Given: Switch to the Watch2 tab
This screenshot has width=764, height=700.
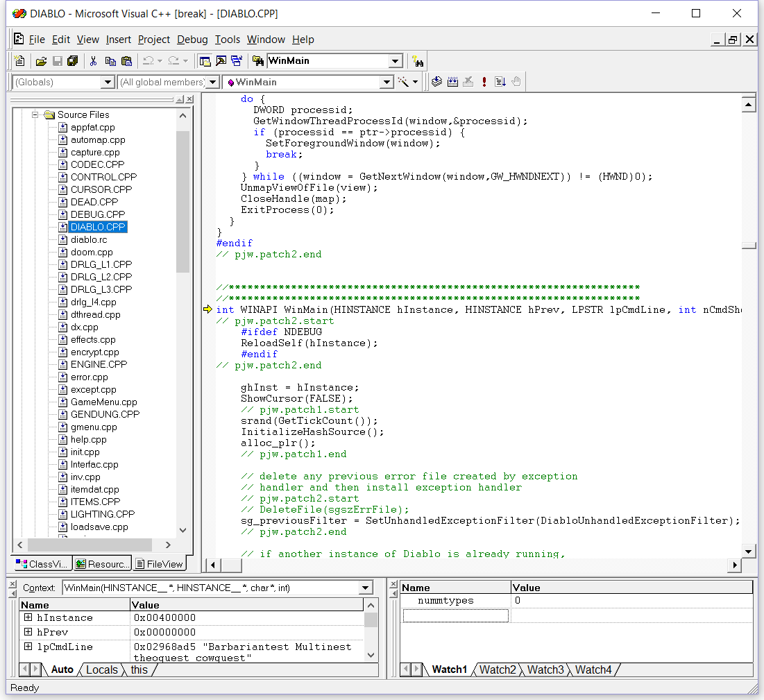Looking at the screenshot, I should [498, 669].
